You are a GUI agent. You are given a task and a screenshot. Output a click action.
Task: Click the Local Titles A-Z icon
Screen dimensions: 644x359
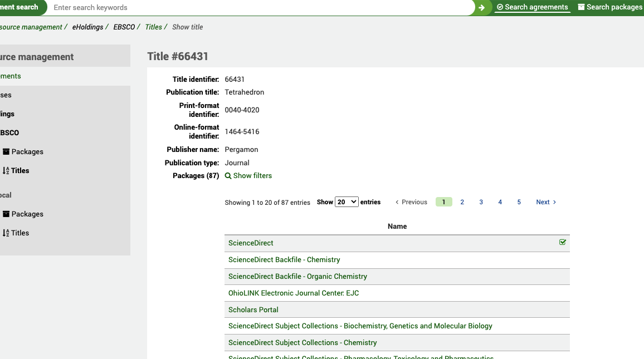pos(7,233)
